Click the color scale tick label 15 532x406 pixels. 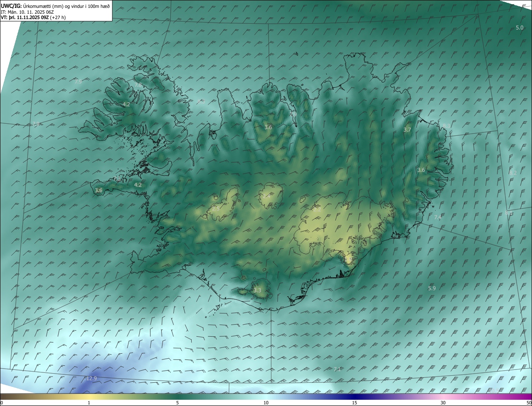pos(355,403)
